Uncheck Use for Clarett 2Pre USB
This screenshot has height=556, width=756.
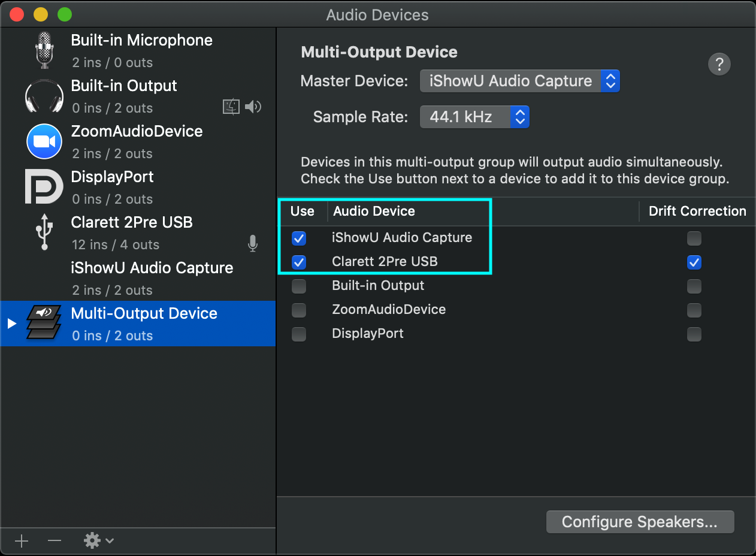point(299,262)
